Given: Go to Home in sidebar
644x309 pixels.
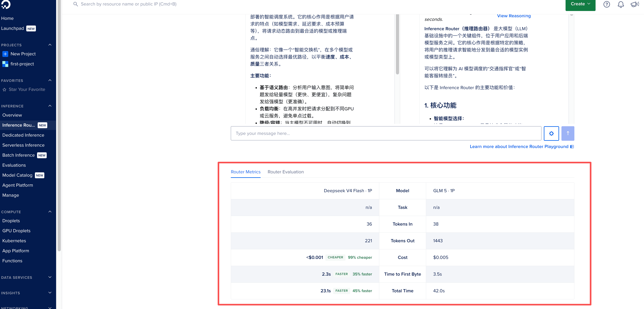Looking at the screenshot, I should [7, 18].
